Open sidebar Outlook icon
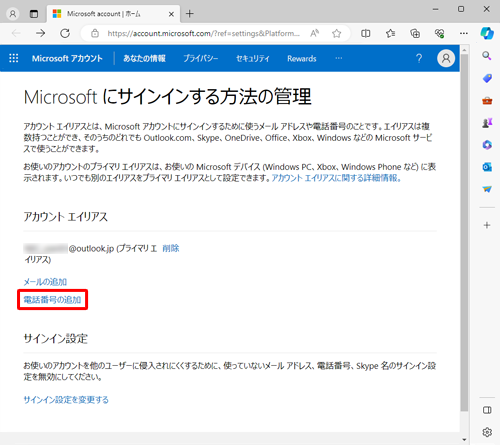This screenshot has width=500, height=445. (x=487, y=167)
